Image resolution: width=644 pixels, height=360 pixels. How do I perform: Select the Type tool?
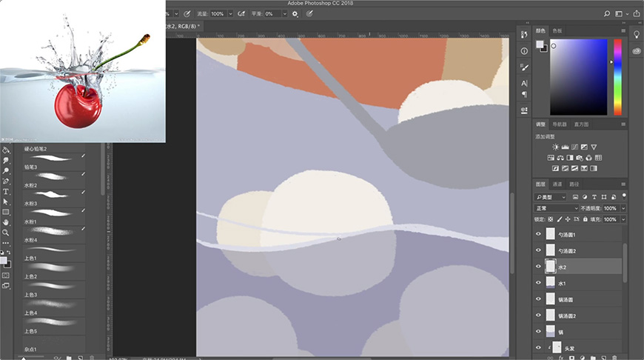(6, 192)
